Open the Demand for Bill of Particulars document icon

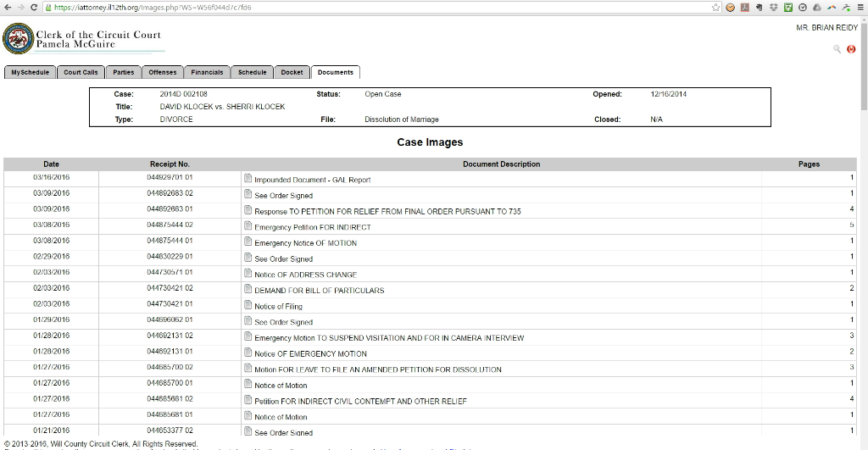click(248, 290)
